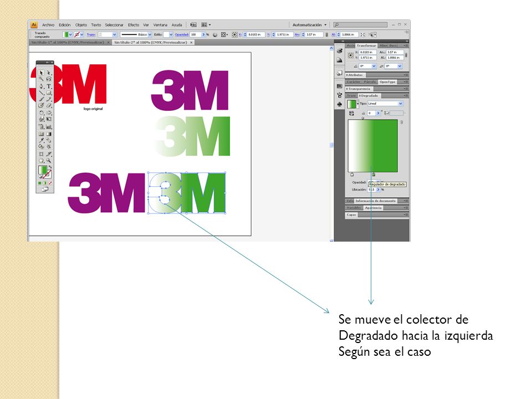This screenshot has width=532, height=399.
Task: Set paint mode to Color
Action: point(40,183)
